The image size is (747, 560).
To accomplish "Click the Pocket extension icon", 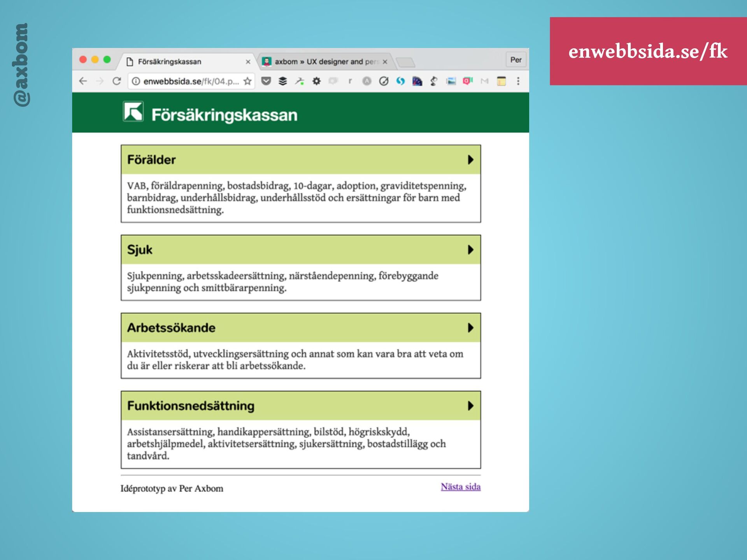I will pos(266,81).
